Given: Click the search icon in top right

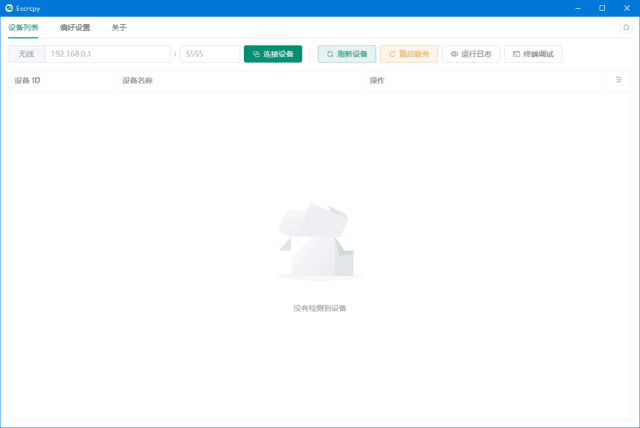Looking at the screenshot, I should (x=626, y=28).
